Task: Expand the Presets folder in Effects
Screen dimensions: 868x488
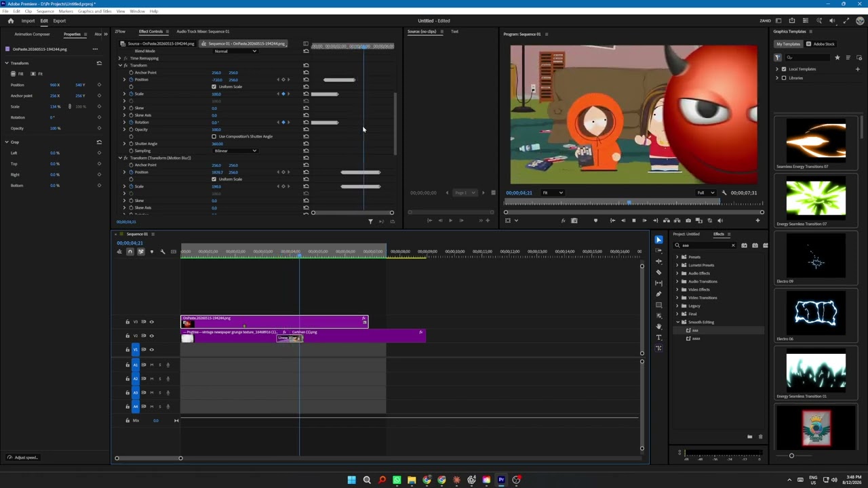Action: click(x=677, y=257)
